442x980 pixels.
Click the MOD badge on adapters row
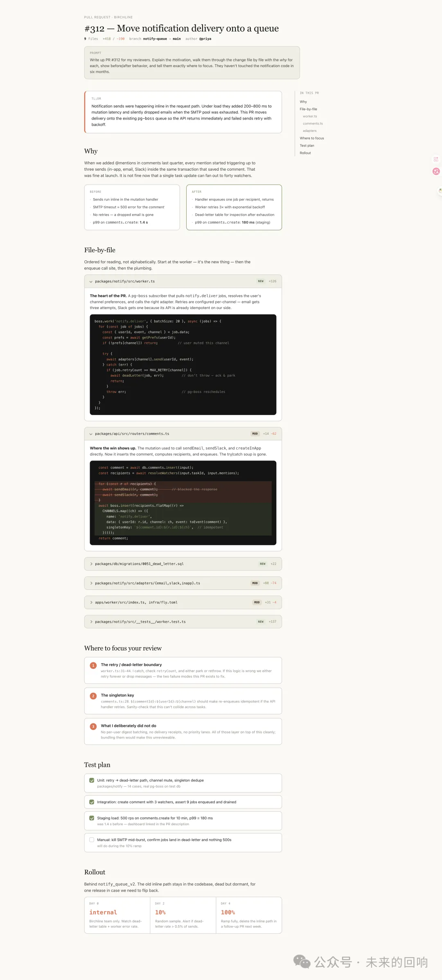[255, 583]
